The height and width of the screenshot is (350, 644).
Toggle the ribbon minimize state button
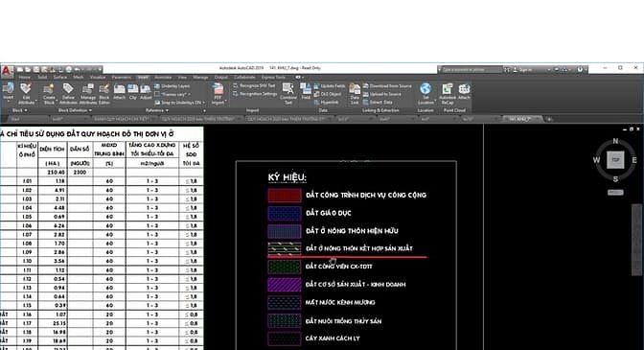298,78
